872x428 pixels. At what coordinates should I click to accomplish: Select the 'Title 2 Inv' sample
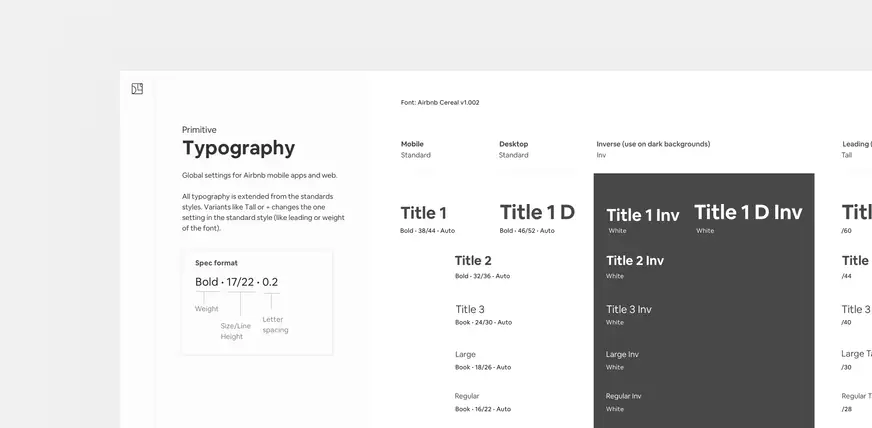pyautogui.click(x=635, y=260)
